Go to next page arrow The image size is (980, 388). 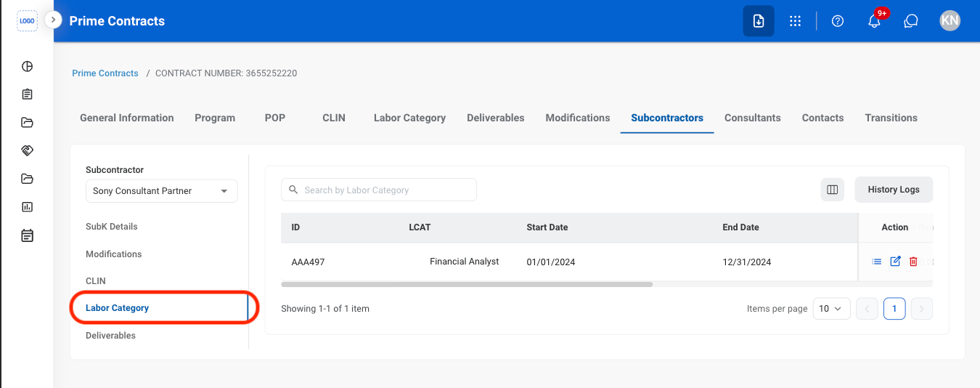pyautogui.click(x=921, y=309)
